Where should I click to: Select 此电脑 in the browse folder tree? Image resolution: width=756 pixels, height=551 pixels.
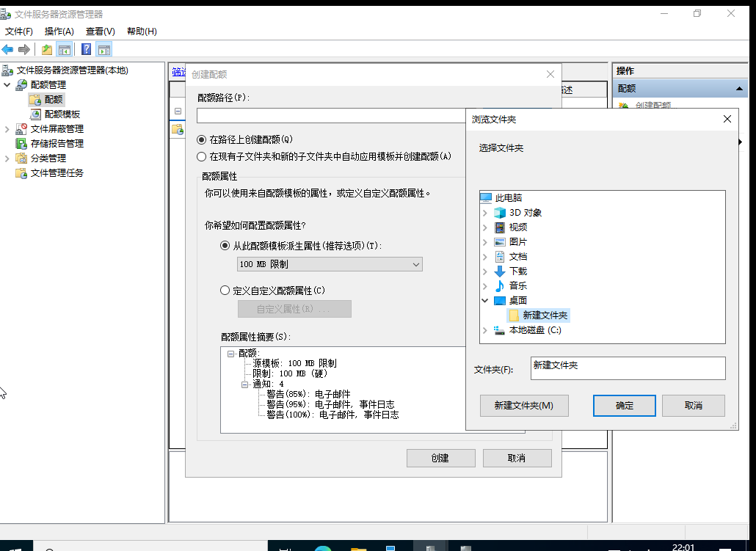509,197
